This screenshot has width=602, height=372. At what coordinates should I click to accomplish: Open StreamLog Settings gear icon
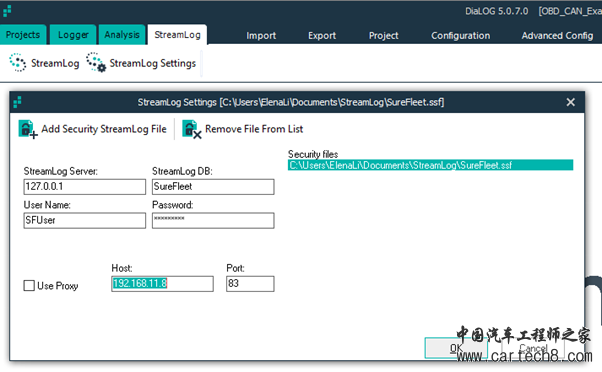96,63
